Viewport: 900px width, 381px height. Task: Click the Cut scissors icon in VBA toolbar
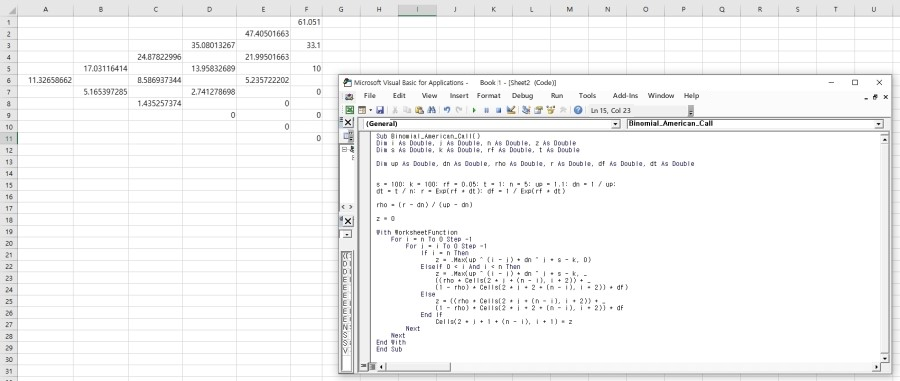[395, 110]
